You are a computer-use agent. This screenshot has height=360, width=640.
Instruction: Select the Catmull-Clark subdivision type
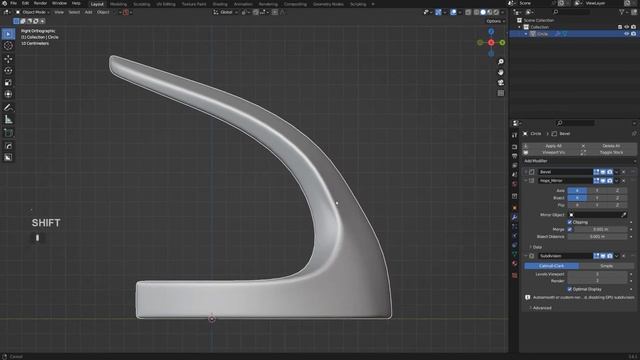click(x=551, y=266)
